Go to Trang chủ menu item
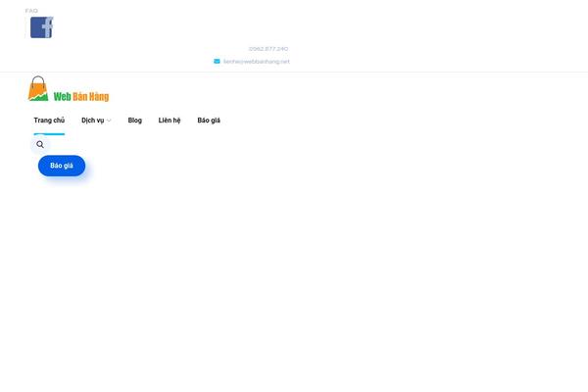This screenshot has width=588, height=392. tap(49, 121)
